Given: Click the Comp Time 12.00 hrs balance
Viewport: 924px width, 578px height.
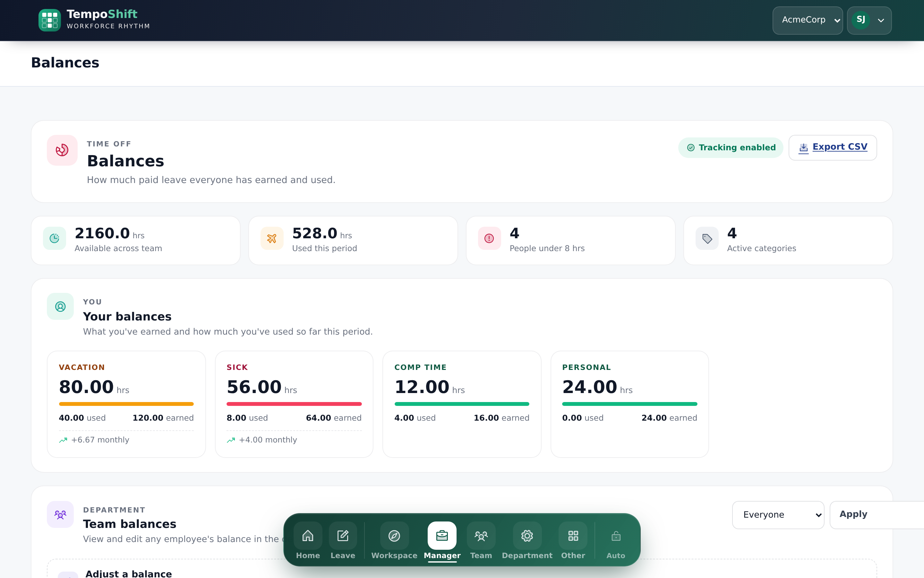Looking at the screenshot, I should click(x=430, y=387).
